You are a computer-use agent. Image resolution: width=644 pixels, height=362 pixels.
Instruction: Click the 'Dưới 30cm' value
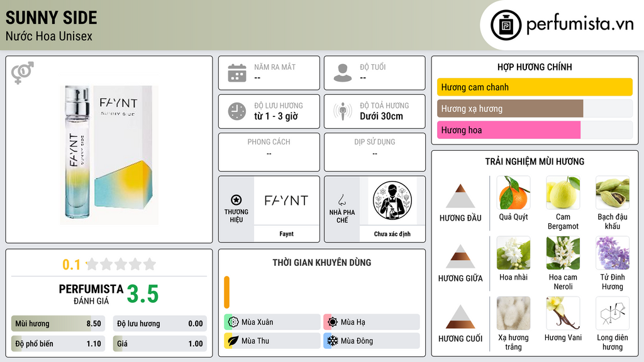(x=381, y=116)
